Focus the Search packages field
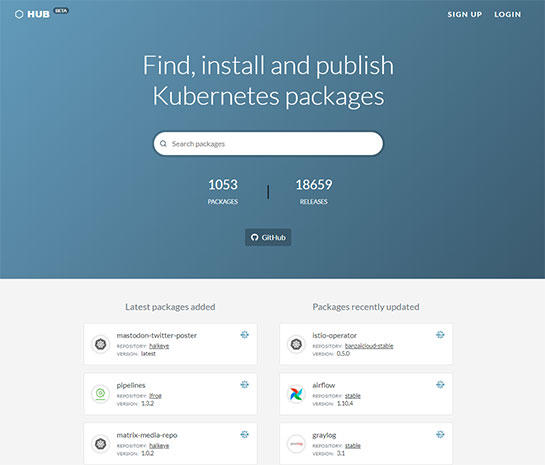The height and width of the screenshot is (465, 545). pyautogui.click(x=268, y=144)
